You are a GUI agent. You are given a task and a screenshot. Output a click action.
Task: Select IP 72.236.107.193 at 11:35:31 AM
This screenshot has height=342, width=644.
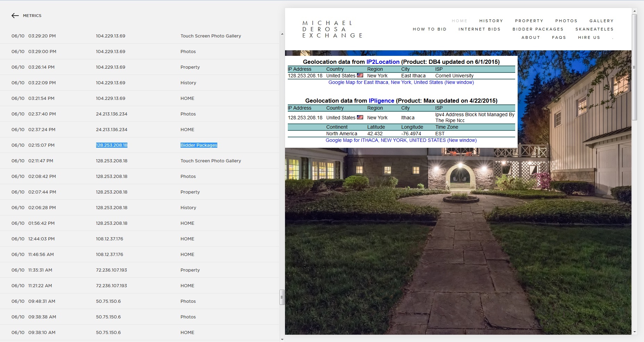click(111, 270)
